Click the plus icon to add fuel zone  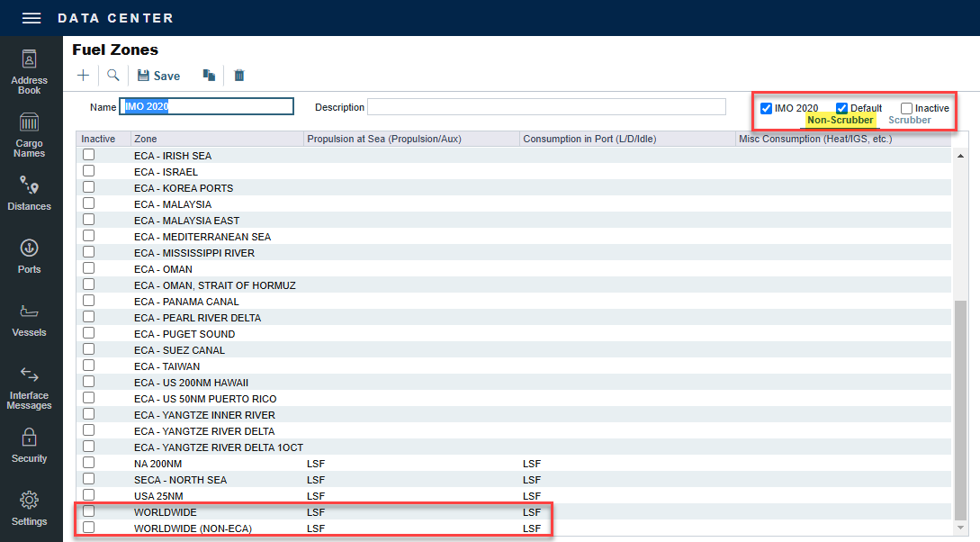point(83,76)
